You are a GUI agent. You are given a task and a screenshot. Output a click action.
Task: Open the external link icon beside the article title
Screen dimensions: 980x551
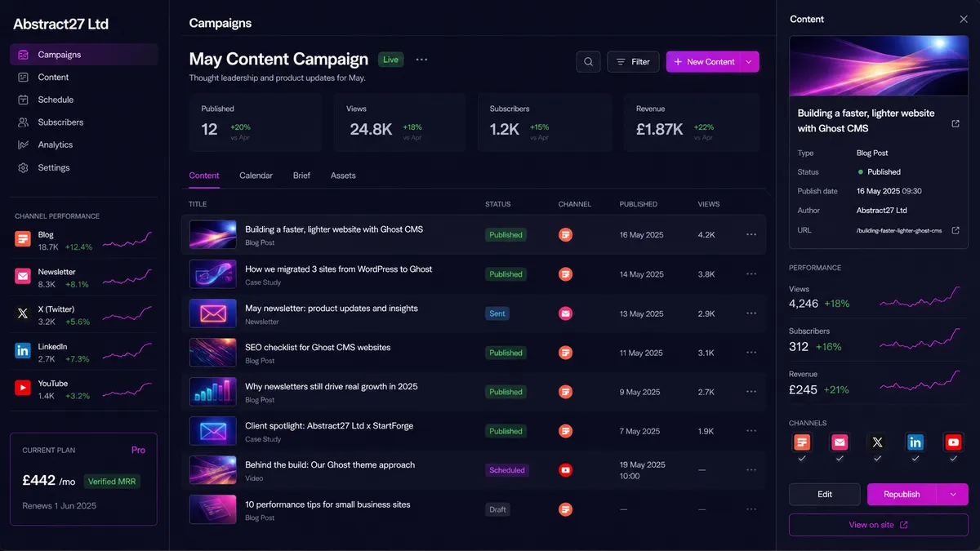coord(955,124)
